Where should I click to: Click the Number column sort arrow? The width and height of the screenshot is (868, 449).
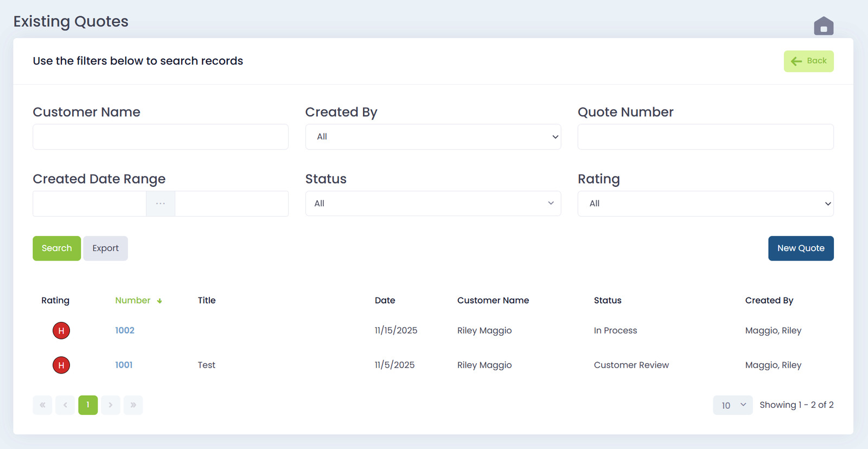(159, 301)
